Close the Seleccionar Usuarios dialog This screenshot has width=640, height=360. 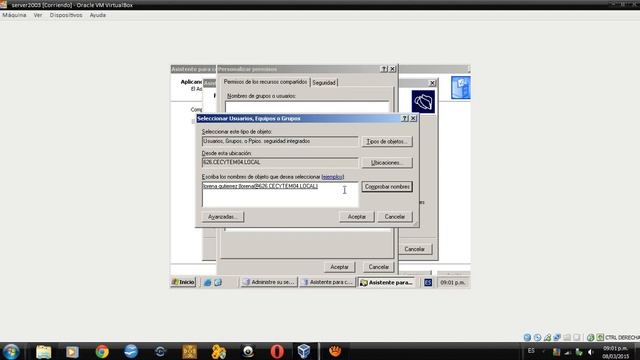pos(413,118)
